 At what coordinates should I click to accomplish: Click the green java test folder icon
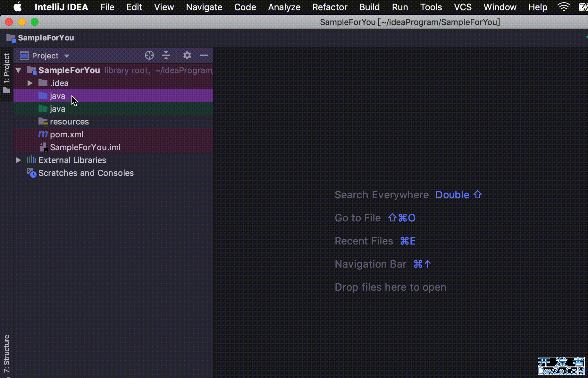pos(43,109)
